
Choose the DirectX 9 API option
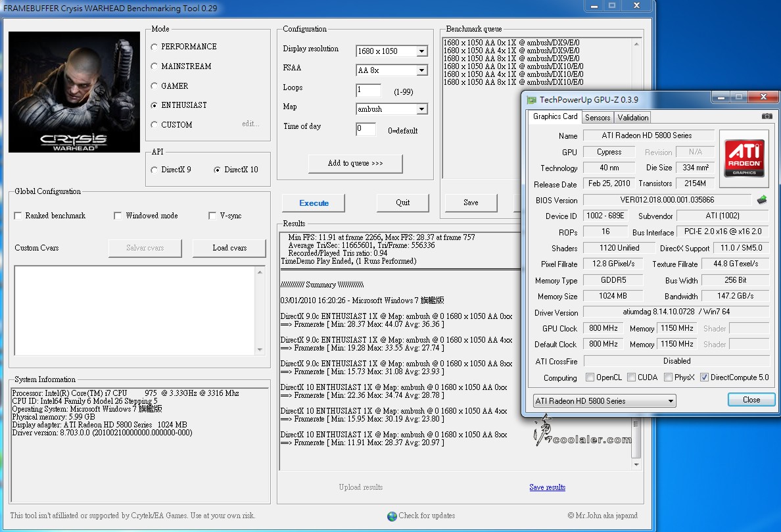pos(154,170)
